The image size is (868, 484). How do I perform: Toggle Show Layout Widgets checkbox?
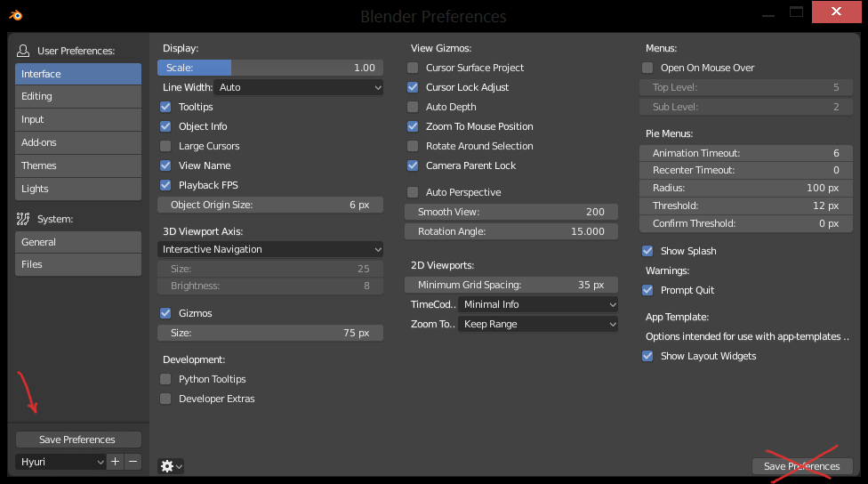pyautogui.click(x=647, y=356)
